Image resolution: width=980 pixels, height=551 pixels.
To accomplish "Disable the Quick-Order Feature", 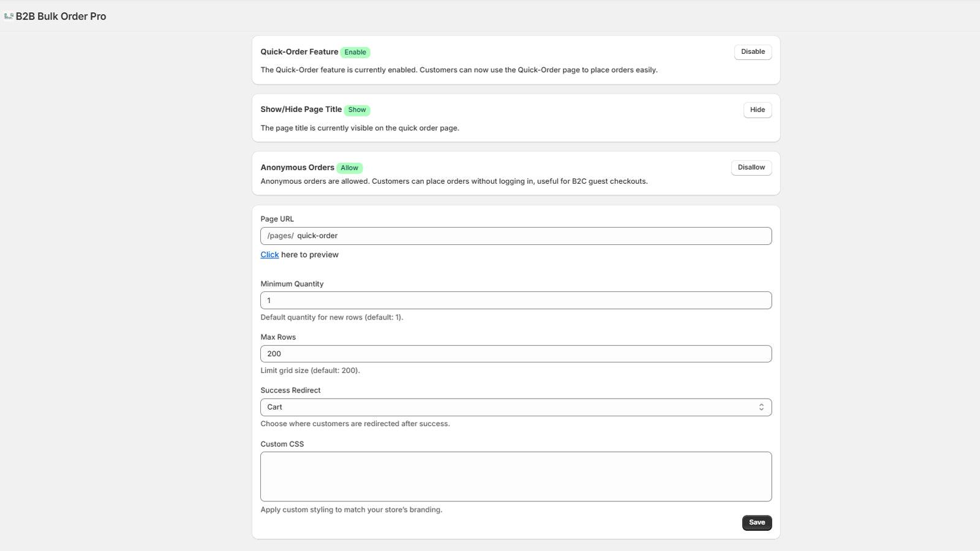I will point(752,51).
